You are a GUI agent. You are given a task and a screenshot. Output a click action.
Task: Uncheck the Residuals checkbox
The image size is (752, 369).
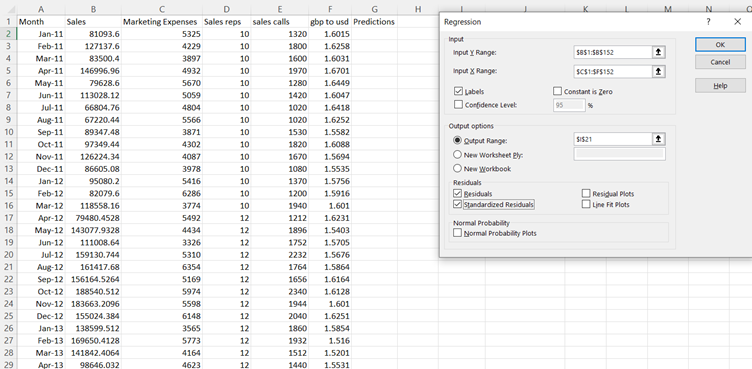458,193
